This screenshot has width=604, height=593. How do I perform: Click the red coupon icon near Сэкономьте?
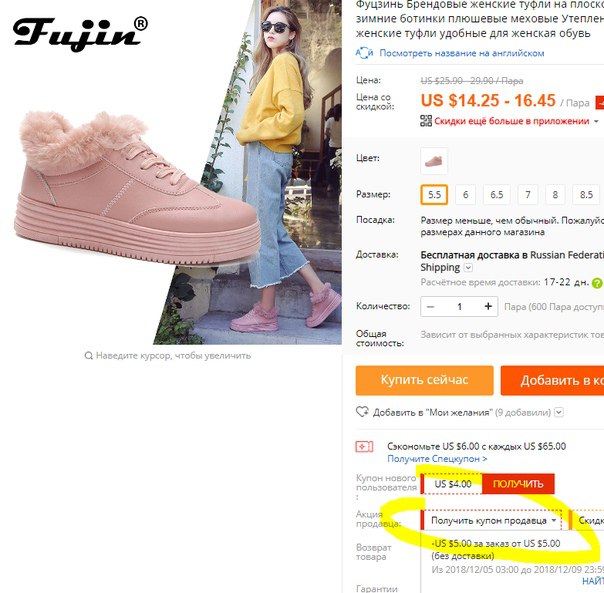(364, 447)
